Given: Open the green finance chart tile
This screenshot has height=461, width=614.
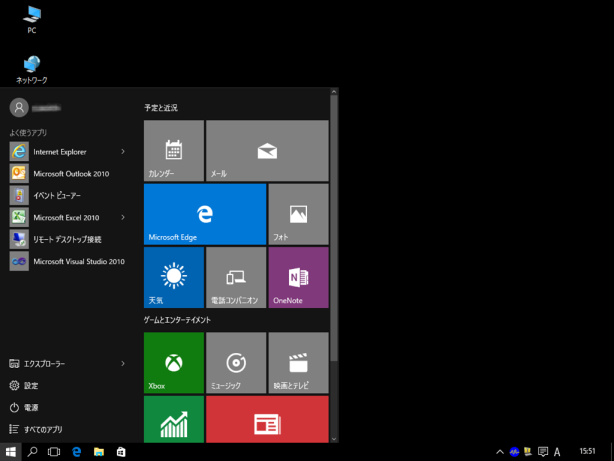Looking at the screenshot, I should point(174,419).
